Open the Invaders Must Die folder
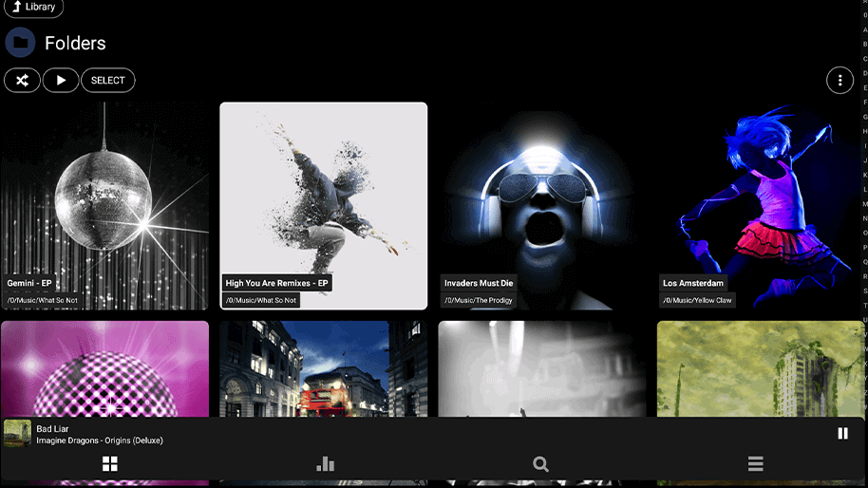The image size is (868, 488). click(x=542, y=206)
